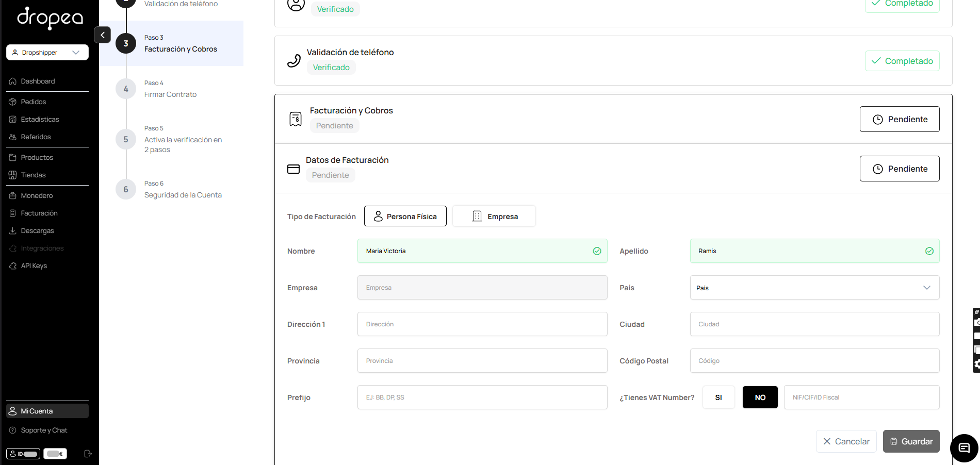Click the Pedidos box icon
Screen dimensions: 980x465
coord(13,102)
